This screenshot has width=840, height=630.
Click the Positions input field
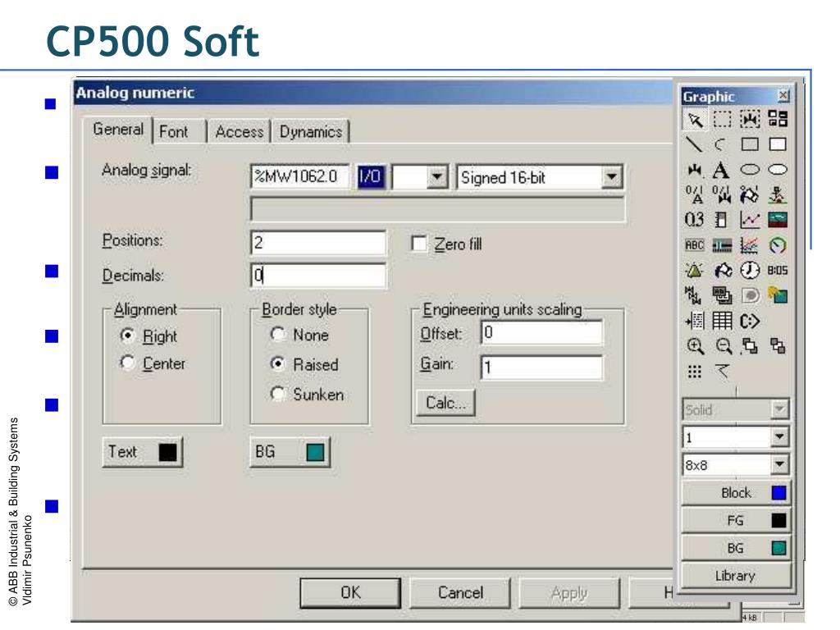pyautogui.click(x=318, y=243)
